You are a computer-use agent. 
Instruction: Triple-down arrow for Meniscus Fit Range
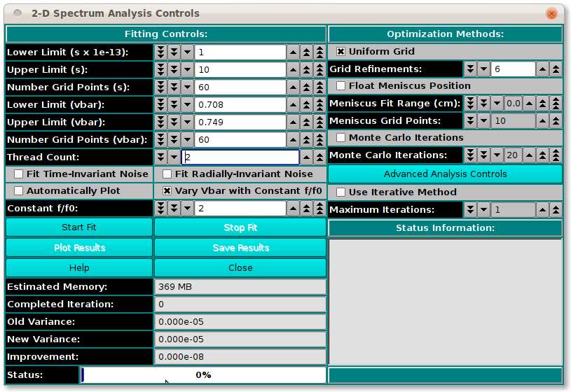click(x=470, y=104)
